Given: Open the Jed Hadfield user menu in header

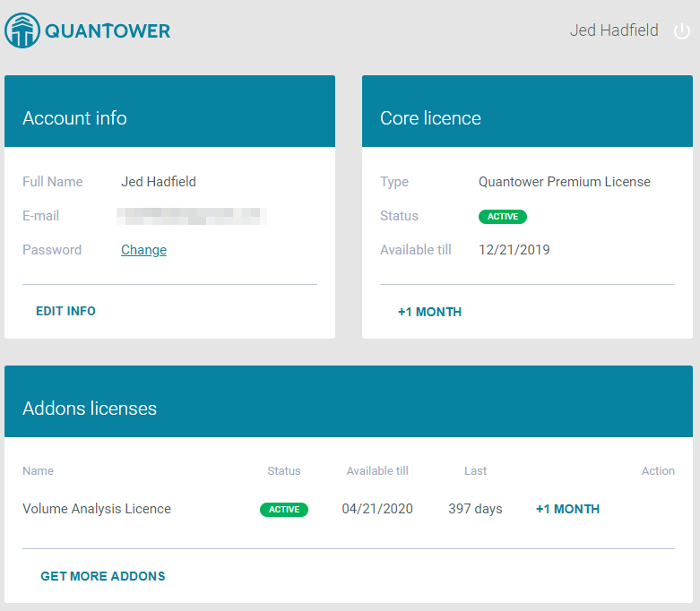Looking at the screenshot, I should pos(613,31).
